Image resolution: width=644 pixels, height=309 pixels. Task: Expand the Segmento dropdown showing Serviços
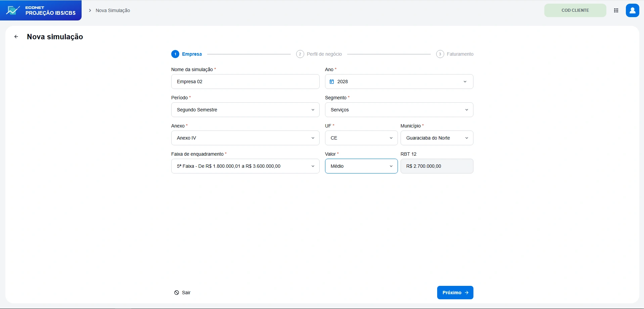399,110
